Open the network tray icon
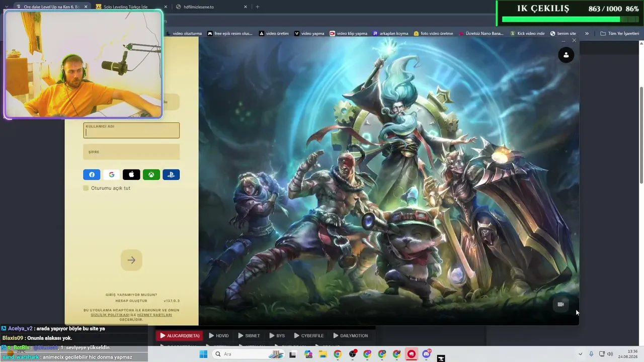The image size is (644, 362). (x=602, y=354)
